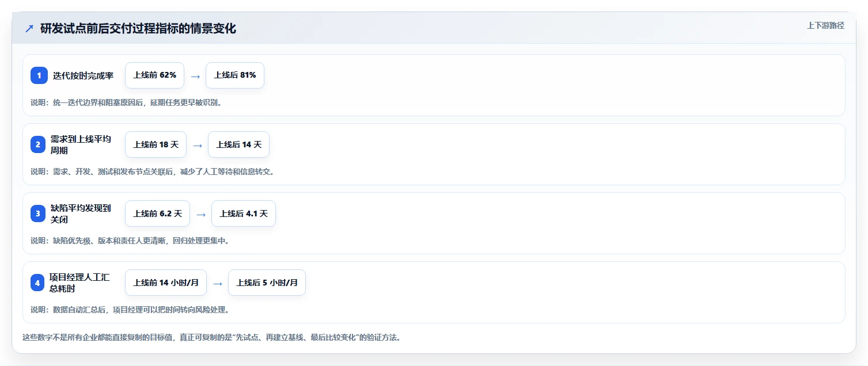Screen dimensions: 868x366
Task: Select the 上线后 5 小时/月 chip
Action: 267,283
